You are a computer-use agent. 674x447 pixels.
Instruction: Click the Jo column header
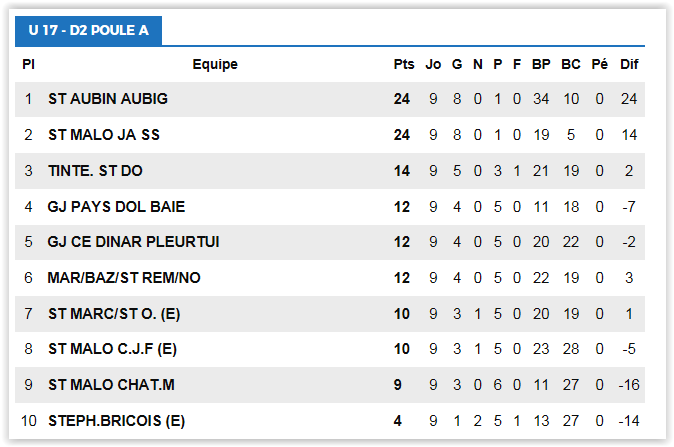pyautogui.click(x=433, y=65)
